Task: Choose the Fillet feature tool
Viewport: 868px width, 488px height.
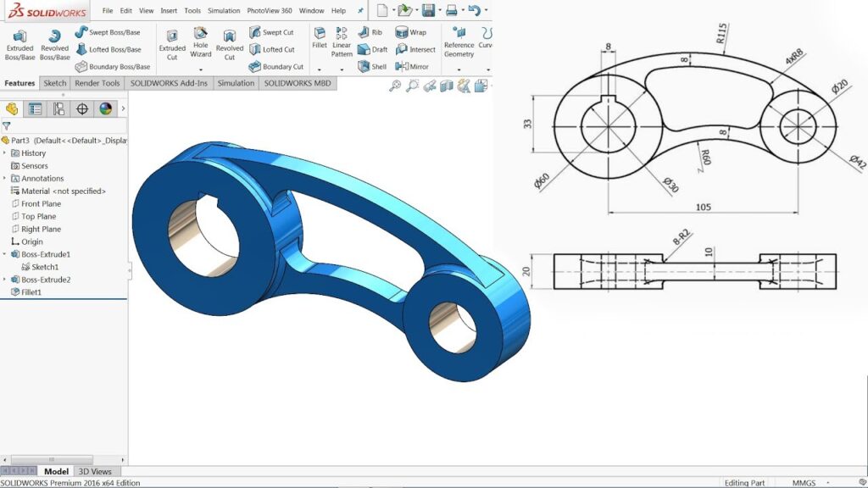Action: point(320,37)
